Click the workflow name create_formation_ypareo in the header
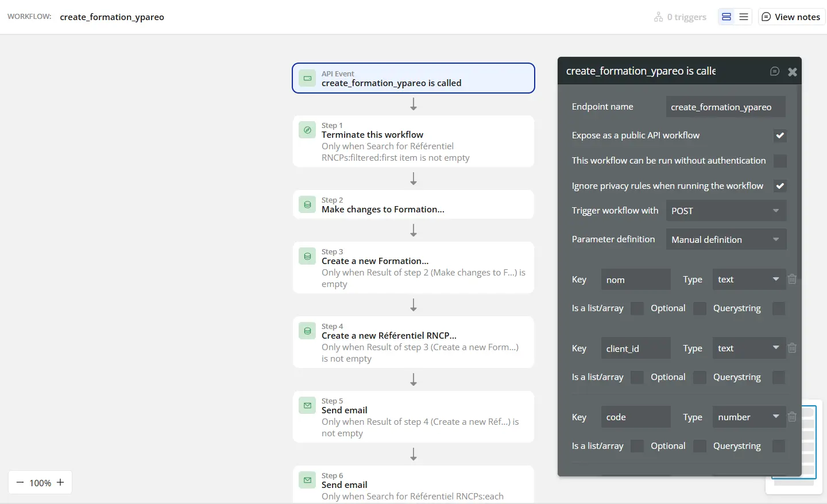Screen dimensions: 827x504 click(112, 17)
